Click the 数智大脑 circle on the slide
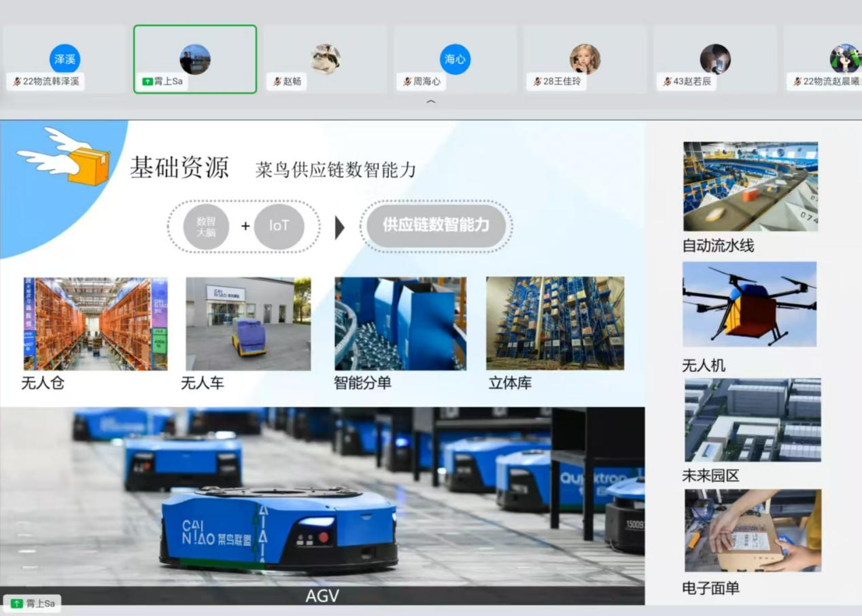Viewport: 862px width, 616px height. [206, 226]
